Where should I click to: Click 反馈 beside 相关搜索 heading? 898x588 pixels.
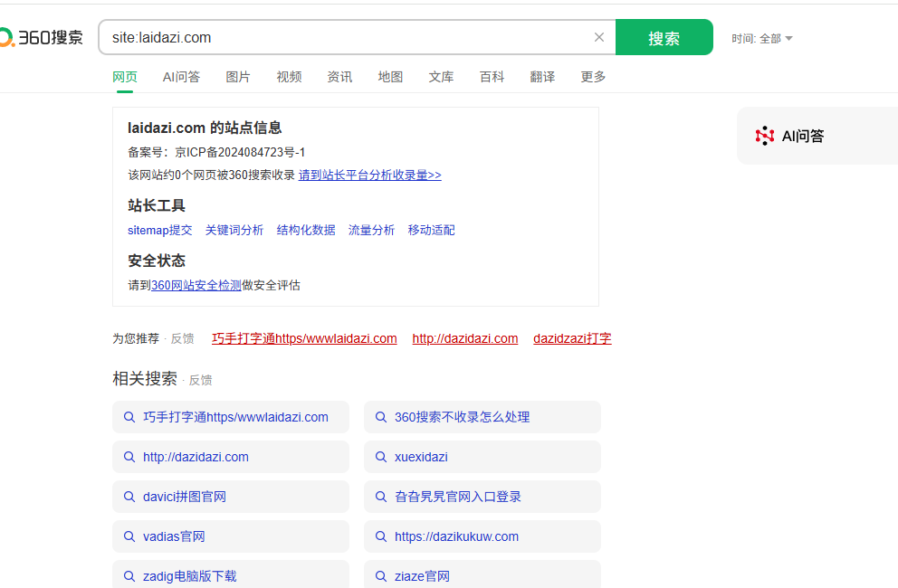click(x=200, y=380)
